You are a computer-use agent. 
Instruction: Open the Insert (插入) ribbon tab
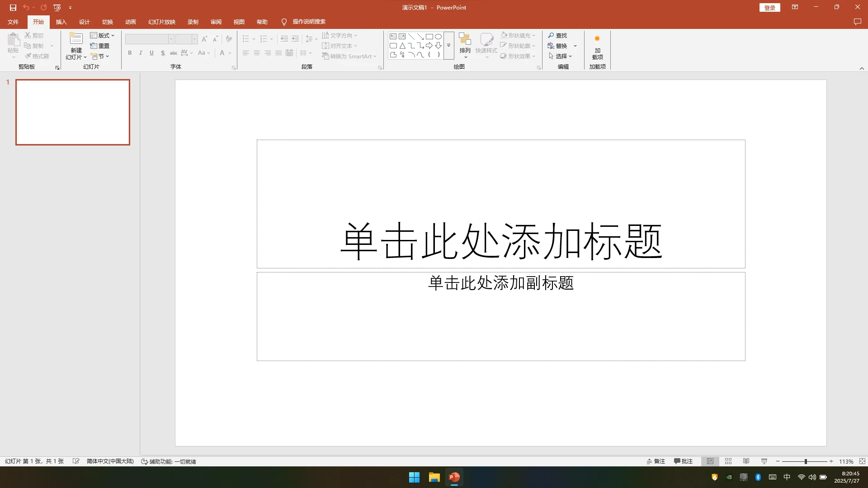pos(61,22)
